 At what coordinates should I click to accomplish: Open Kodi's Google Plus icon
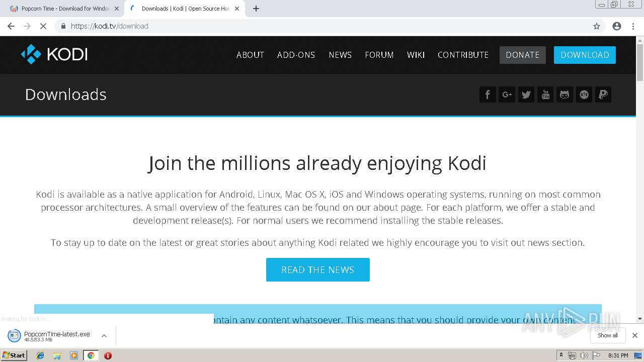point(507,95)
